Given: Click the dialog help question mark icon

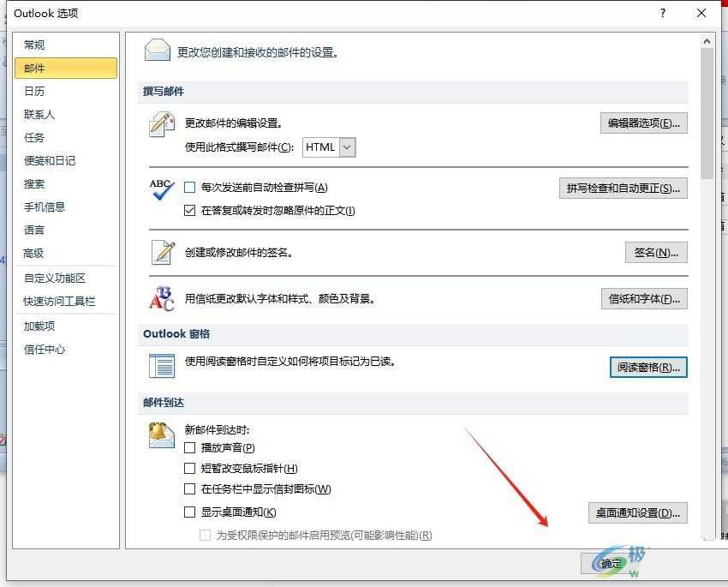Looking at the screenshot, I should coord(663,13).
